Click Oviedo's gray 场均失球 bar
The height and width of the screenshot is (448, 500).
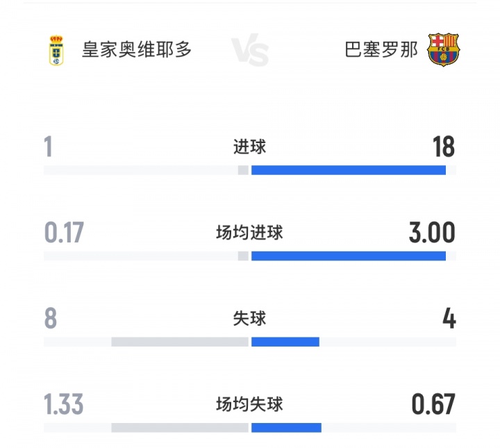179,428
